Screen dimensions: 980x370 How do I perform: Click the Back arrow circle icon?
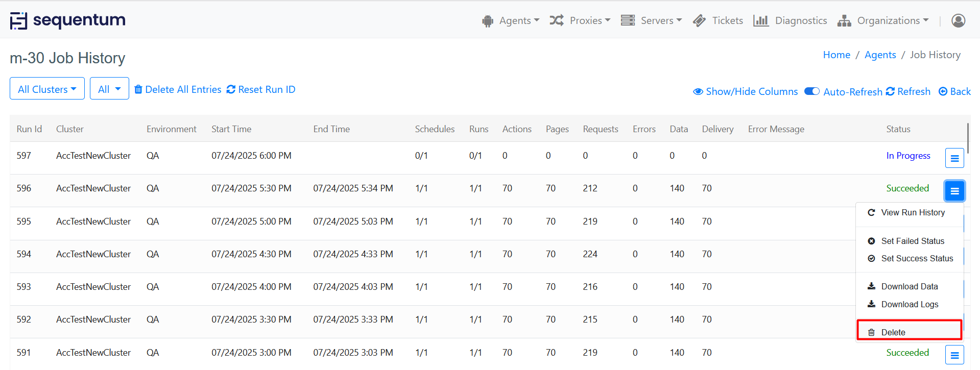(943, 92)
